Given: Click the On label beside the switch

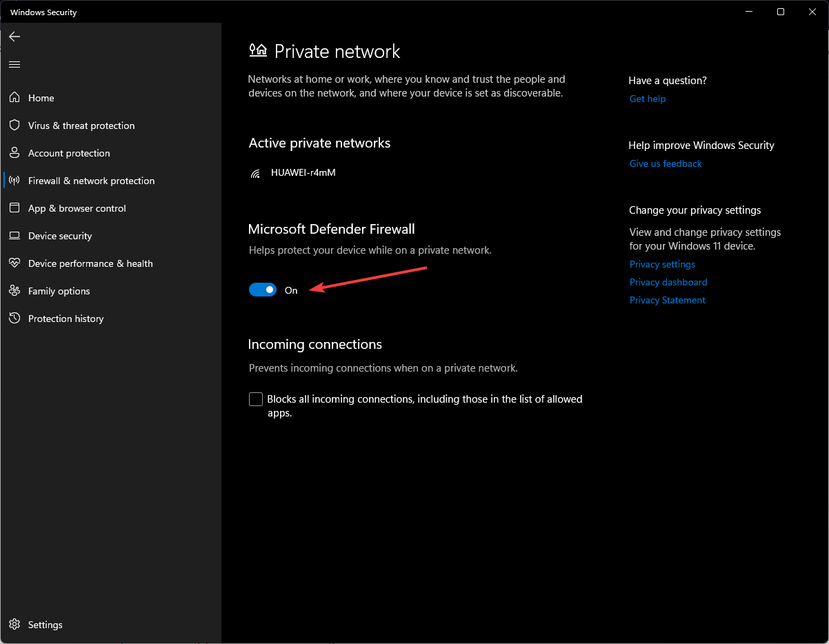Looking at the screenshot, I should [x=291, y=290].
